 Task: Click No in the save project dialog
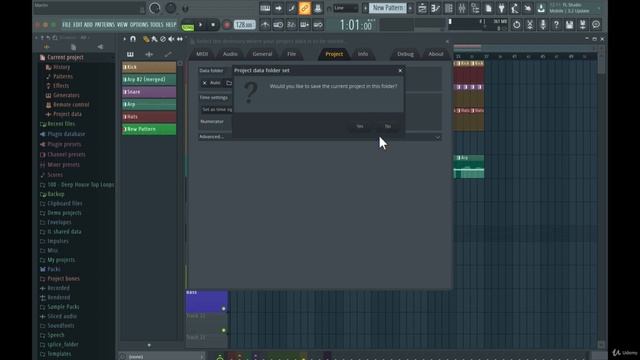[388, 126]
